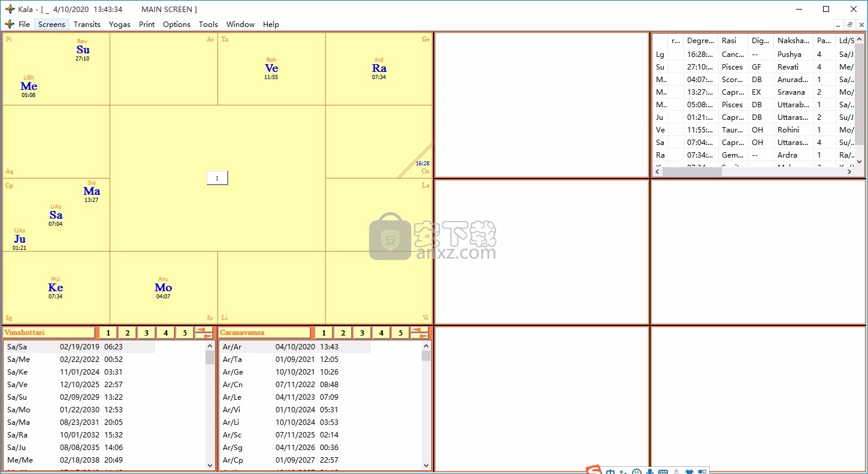Click the left arrow icon in the Caranavamsa panel
Image resolution: width=868 pixels, height=474 pixels.
click(419, 330)
